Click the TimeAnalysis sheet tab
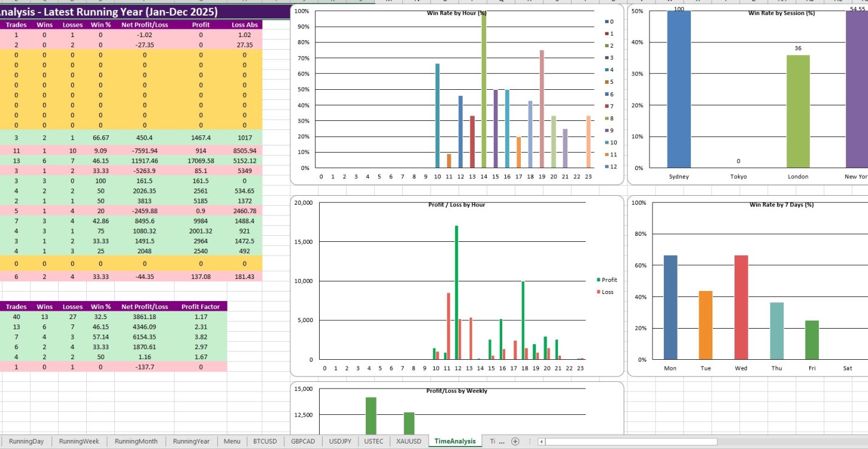868x449 pixels. point(454,441)
